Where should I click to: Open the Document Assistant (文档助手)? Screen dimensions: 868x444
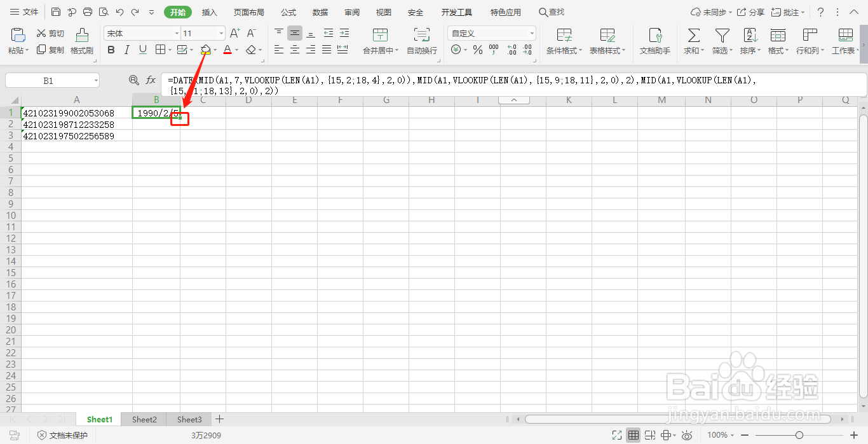coord(655,41)
